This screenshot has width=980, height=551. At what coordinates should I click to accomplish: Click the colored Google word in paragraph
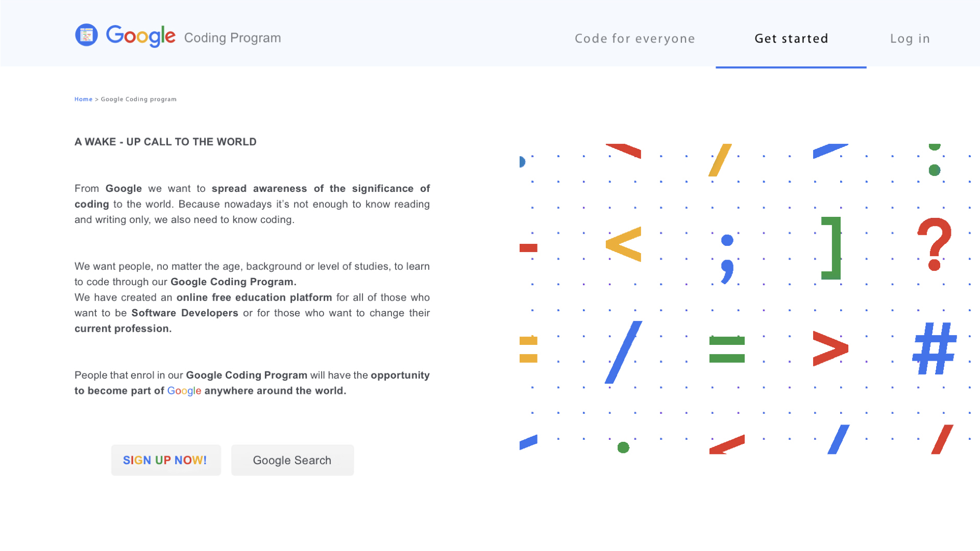184,391
